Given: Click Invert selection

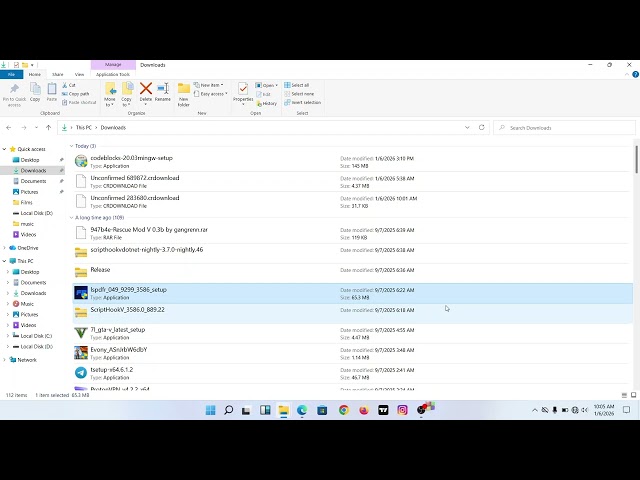Looking at the screenshot, I should 303,102.
